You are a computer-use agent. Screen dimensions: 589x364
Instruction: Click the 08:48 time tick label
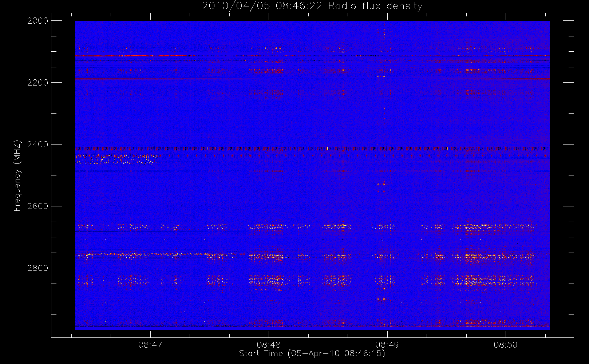tap(269, 345)
